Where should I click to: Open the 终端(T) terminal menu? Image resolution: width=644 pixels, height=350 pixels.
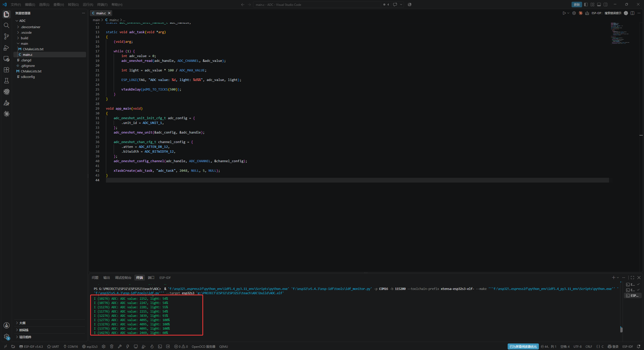(102, 5)
